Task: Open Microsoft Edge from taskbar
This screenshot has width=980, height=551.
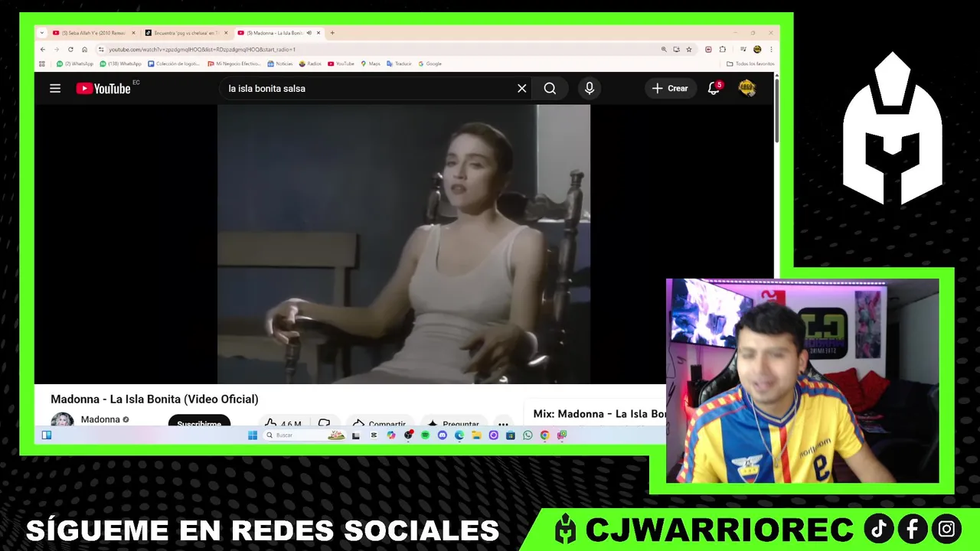Action: (459, 435)
